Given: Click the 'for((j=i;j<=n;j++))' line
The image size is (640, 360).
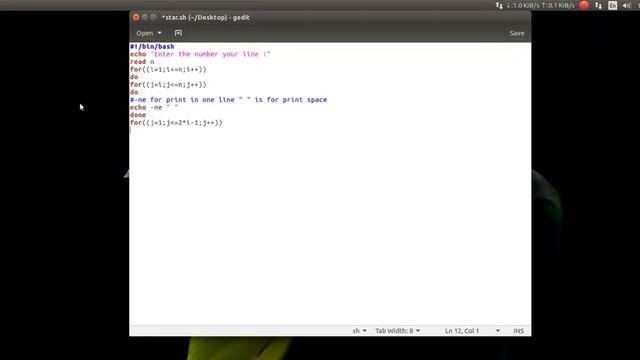Looking at the screenshot, I should [168, 84].
